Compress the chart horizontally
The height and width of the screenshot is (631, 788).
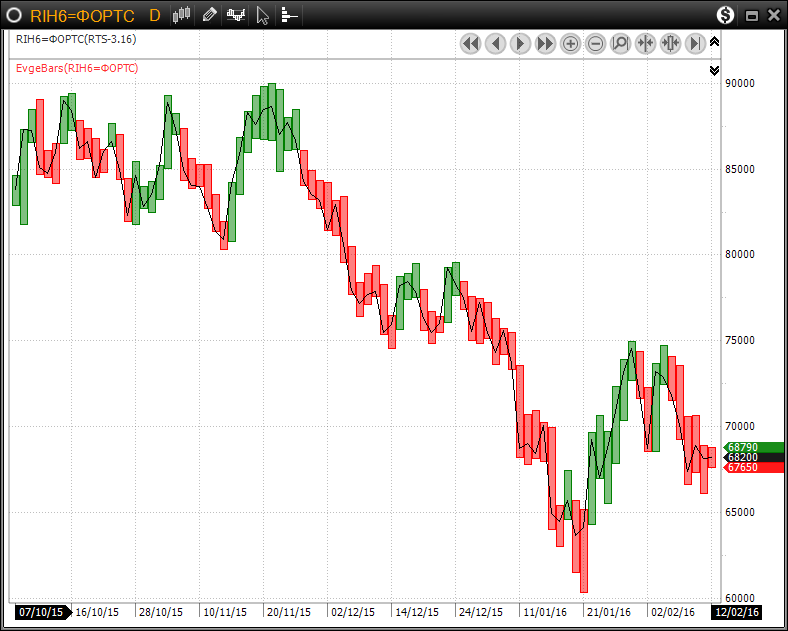pos(645,43)
